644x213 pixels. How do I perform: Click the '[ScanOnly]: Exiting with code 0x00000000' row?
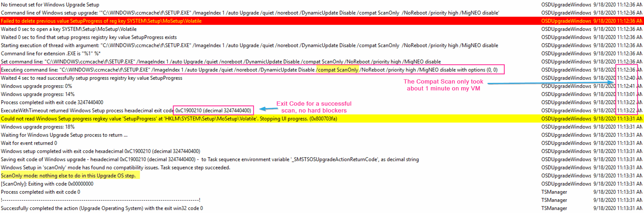[x=47, y=184]
